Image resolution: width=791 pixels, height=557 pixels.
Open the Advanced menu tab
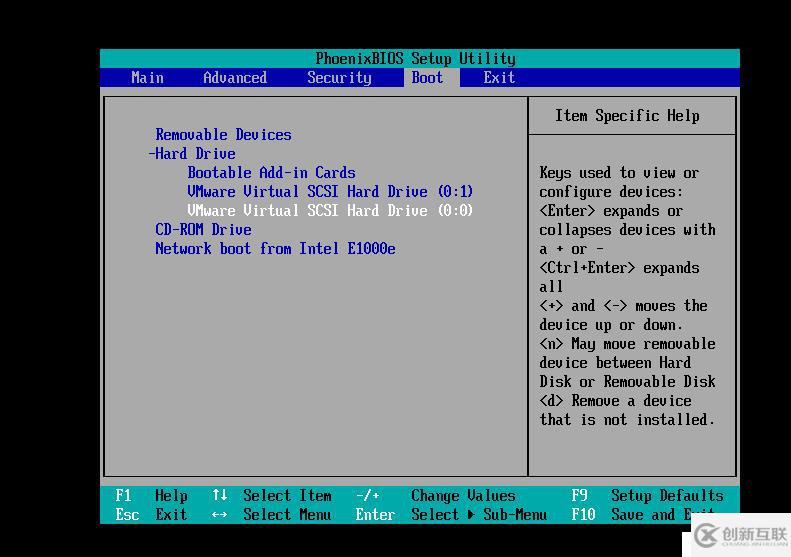[235, 78]
